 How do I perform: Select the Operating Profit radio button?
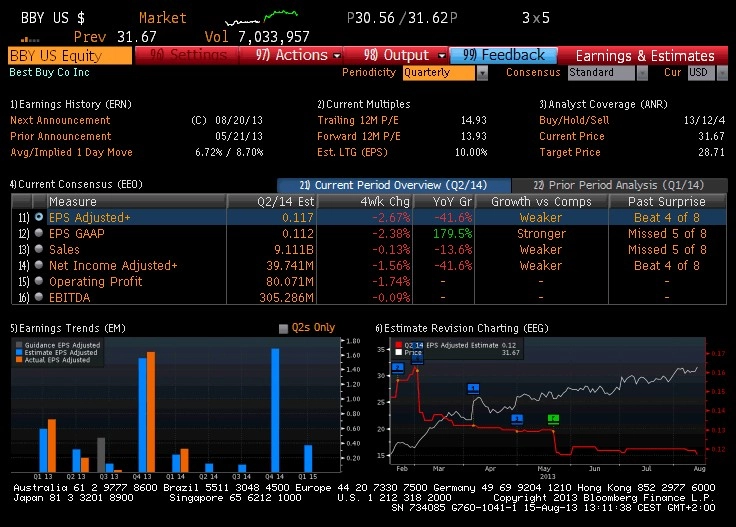[39, 281]
